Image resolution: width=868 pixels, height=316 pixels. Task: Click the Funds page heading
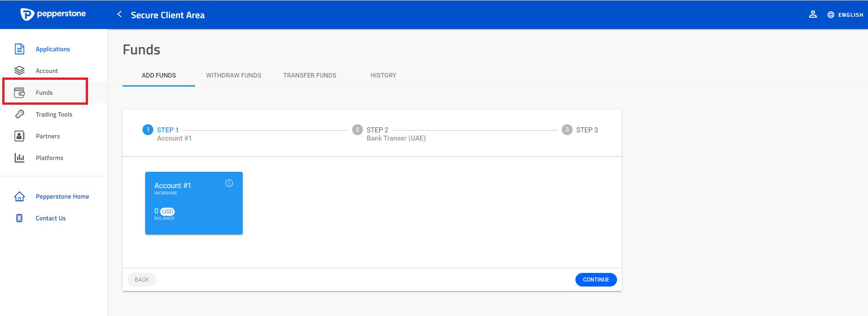[x=142, y=49]
